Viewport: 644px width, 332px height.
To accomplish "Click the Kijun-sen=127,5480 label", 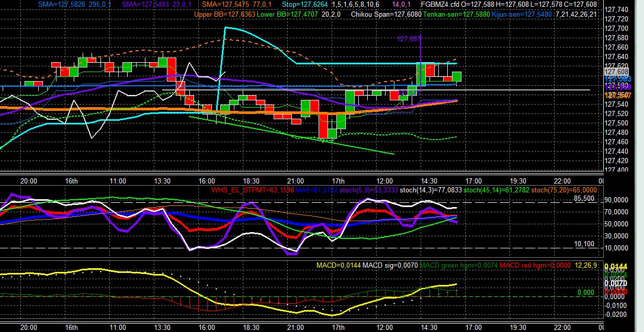I will [x=522, y=14].
